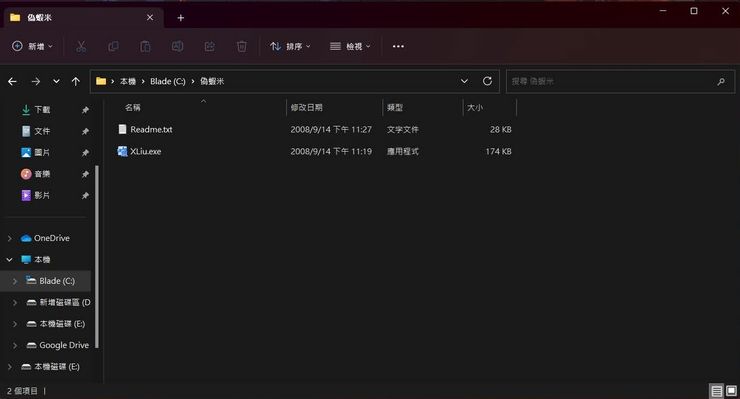Expand the OneDrive tree node

[9, 238]
